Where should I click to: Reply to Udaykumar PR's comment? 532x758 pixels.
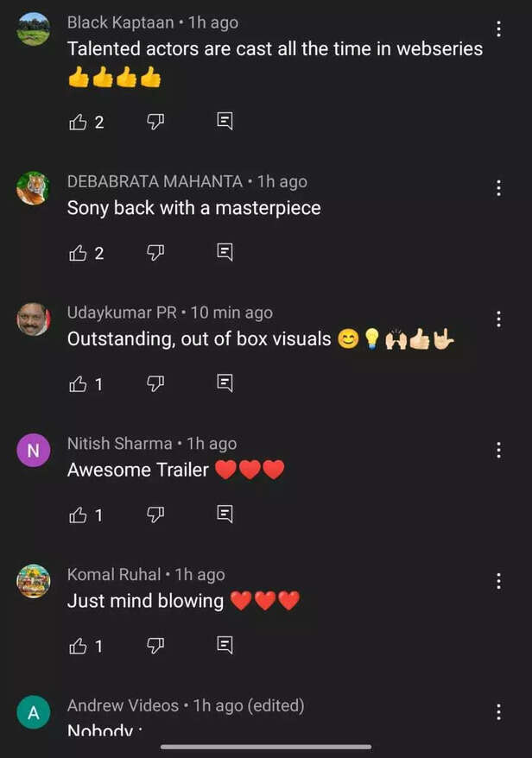(225, 384)
